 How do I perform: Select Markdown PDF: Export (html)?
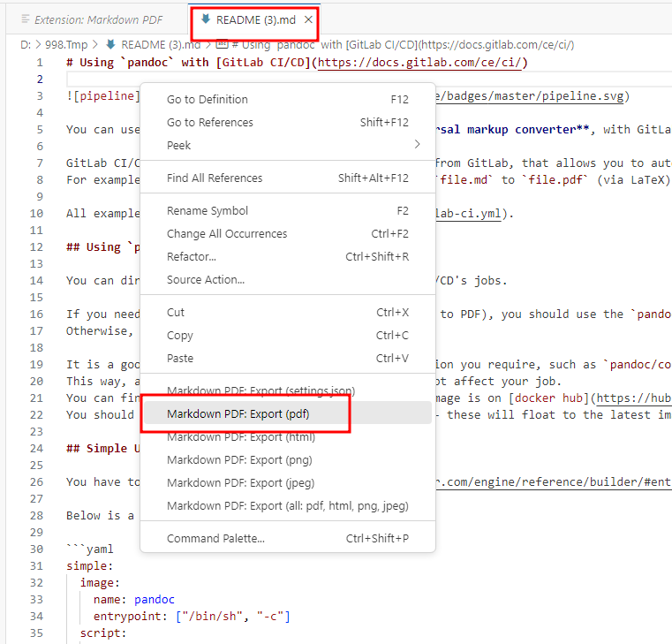pyautogui.click(x=288, y=437)
